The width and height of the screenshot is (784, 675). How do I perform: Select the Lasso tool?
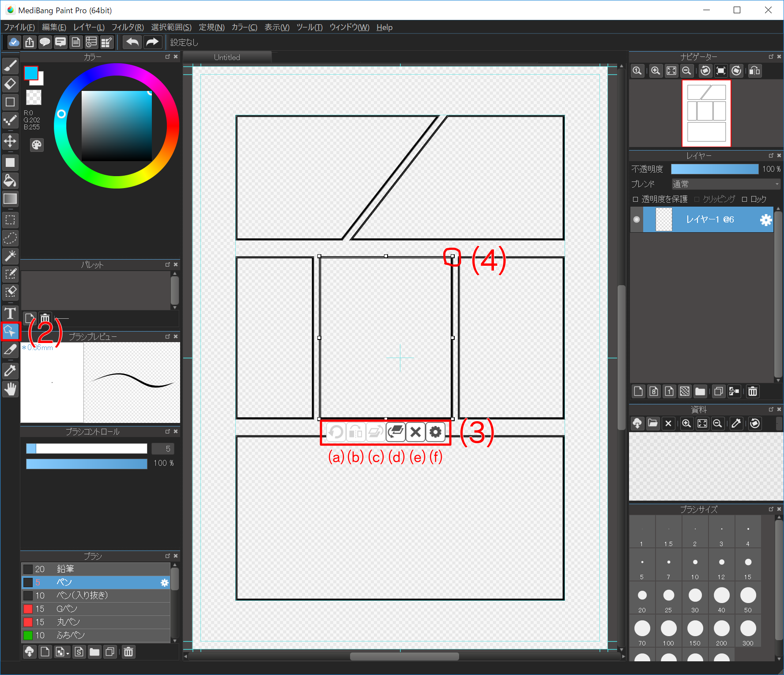(10, 238)
